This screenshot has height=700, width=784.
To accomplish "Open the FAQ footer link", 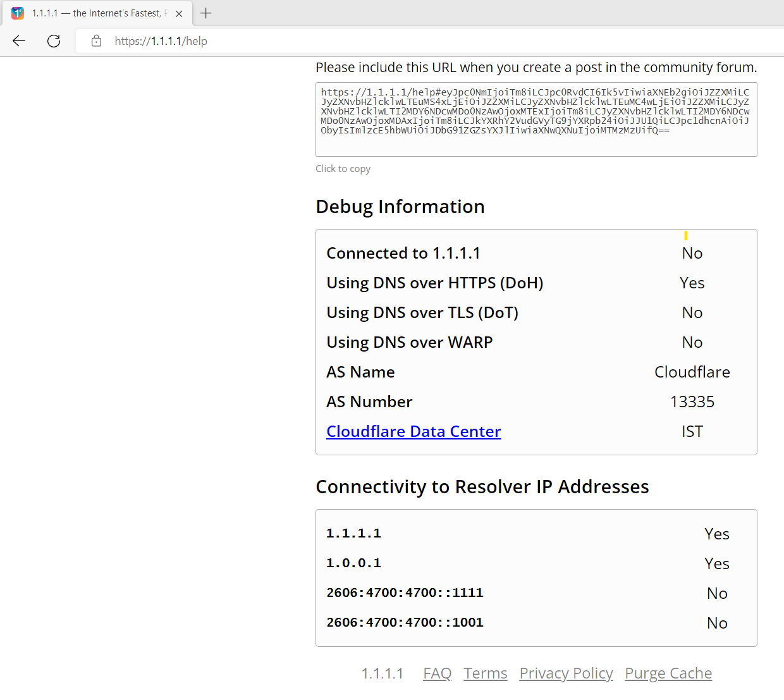I will (438, 673).
